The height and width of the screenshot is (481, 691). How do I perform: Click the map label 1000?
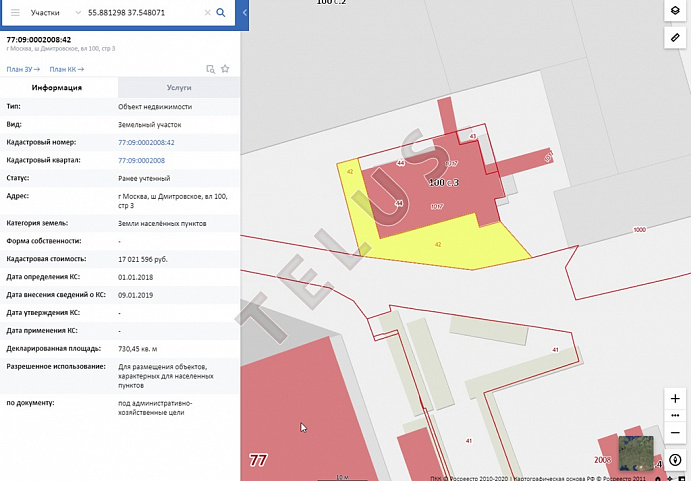point(639,230)
